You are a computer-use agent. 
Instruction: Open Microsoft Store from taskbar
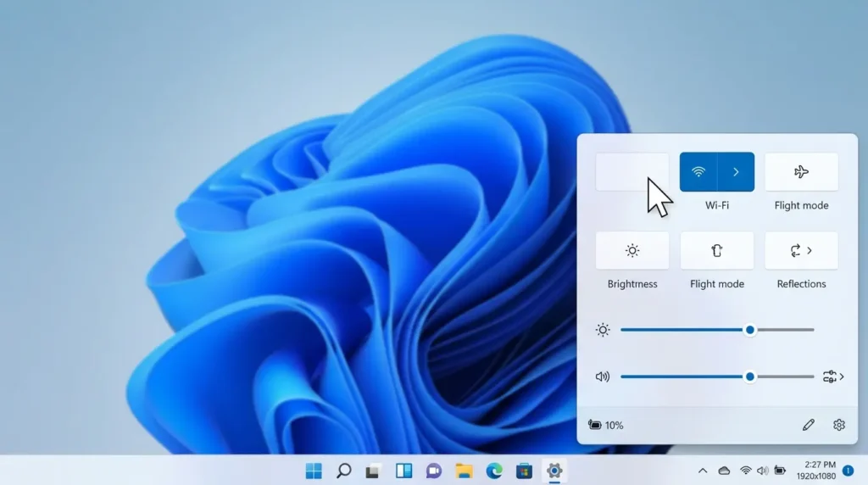point(524,471)
